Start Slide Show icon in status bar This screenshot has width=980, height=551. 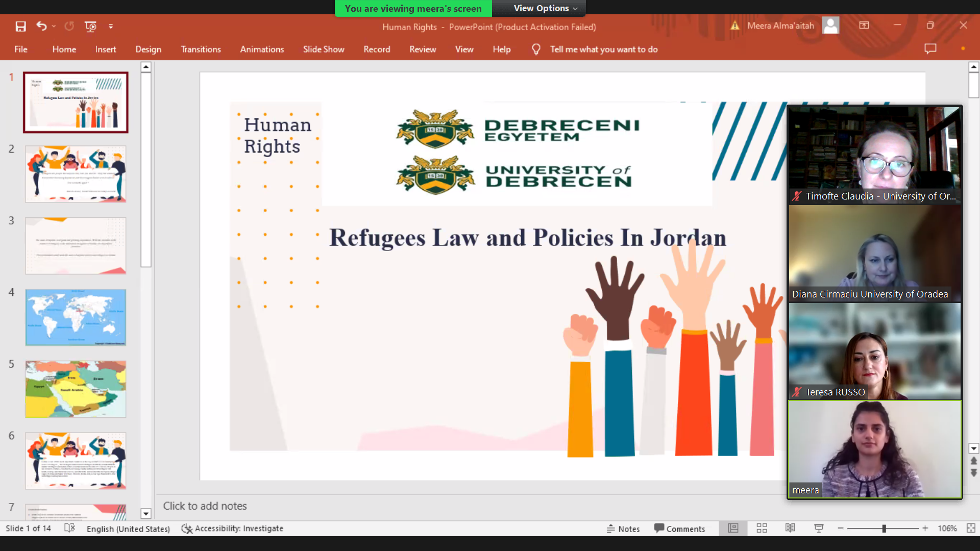point(819,529)
